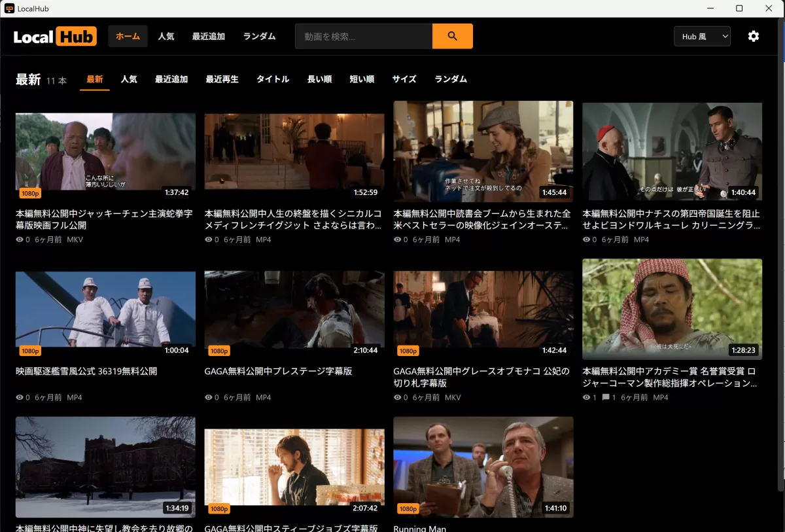Open the ビヨンドワルキューレ video thumbnail

(672, 151)
